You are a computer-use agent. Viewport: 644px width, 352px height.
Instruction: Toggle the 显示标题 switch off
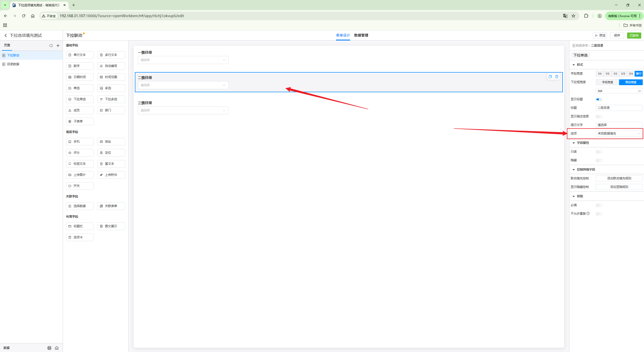pyautogui.click(x=599, y=99)
